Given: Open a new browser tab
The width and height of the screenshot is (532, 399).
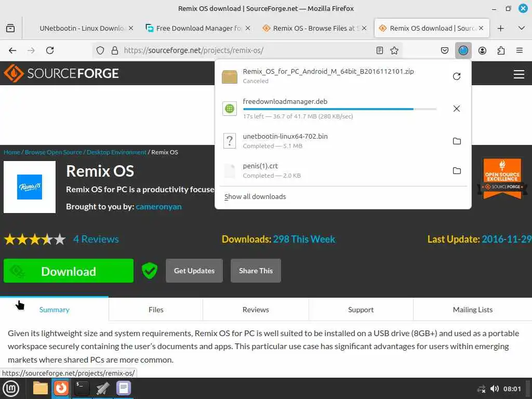Looking at the screenshot, I should [500, 28].
